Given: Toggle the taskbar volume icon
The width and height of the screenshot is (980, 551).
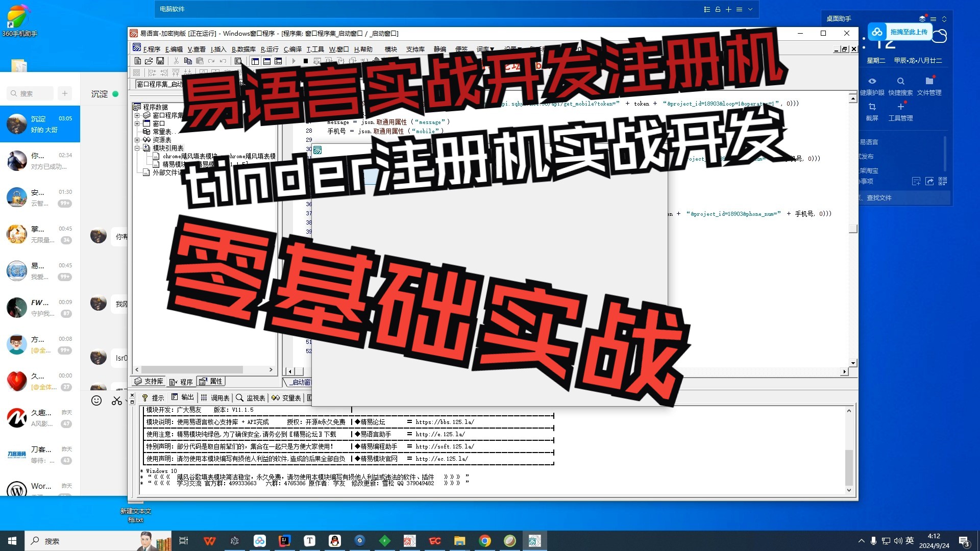Looking at the screenshot, I should coord(898,541).
